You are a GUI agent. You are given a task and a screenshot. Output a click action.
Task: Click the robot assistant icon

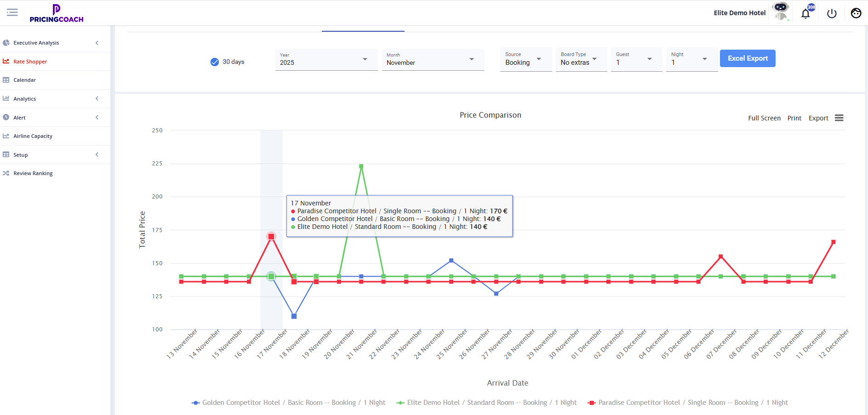tap(781, 11)
